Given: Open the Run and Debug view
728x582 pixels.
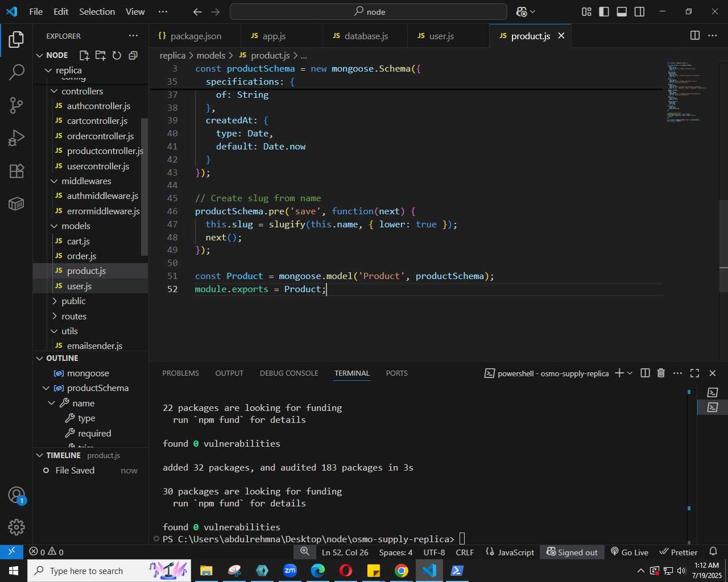Looking at the screenshot, I should pyautogui.click(x=16, y=138).
